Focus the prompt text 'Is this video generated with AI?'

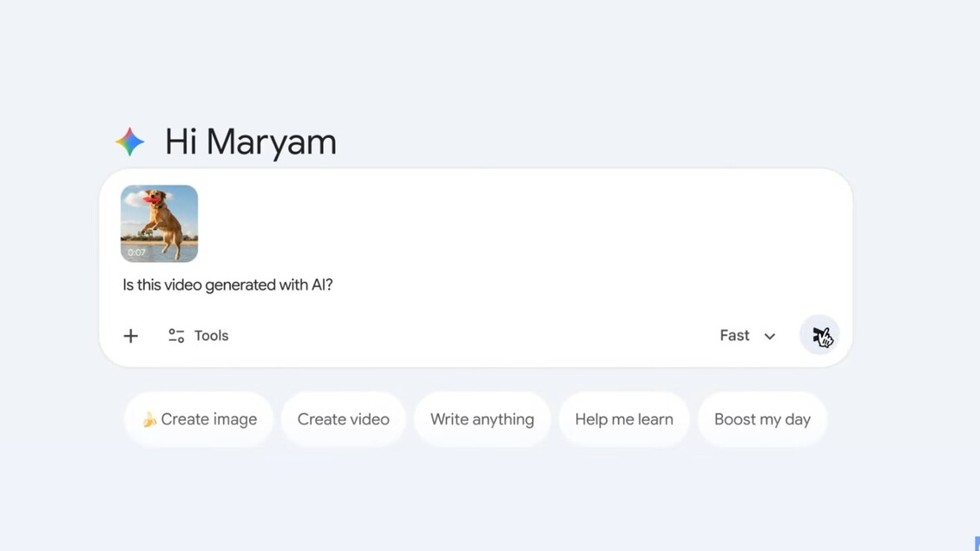[227, 285]
